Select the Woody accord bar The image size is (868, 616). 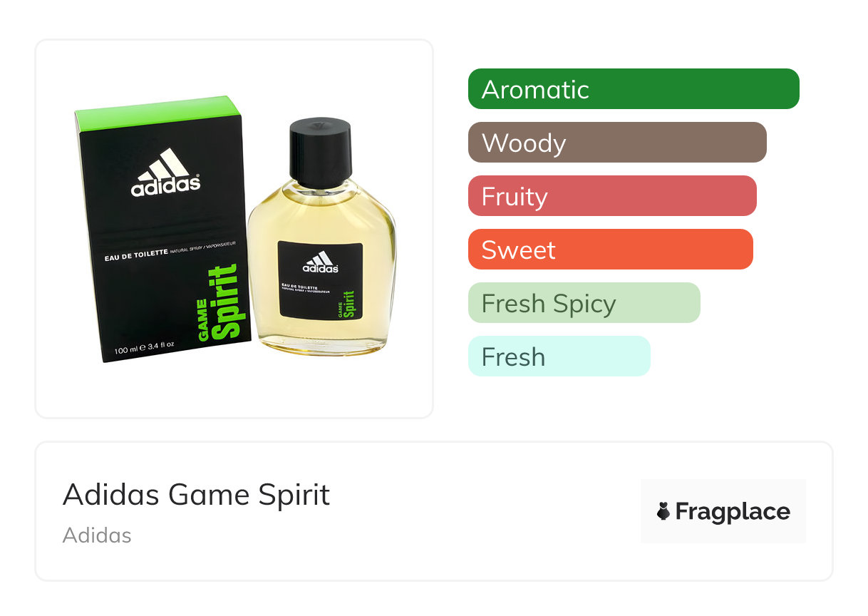point(617,143)
